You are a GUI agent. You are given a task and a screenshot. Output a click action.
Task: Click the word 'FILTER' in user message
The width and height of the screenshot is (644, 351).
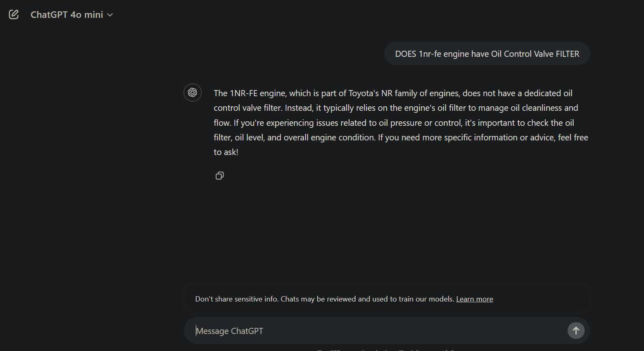click(x=567, y=54)
